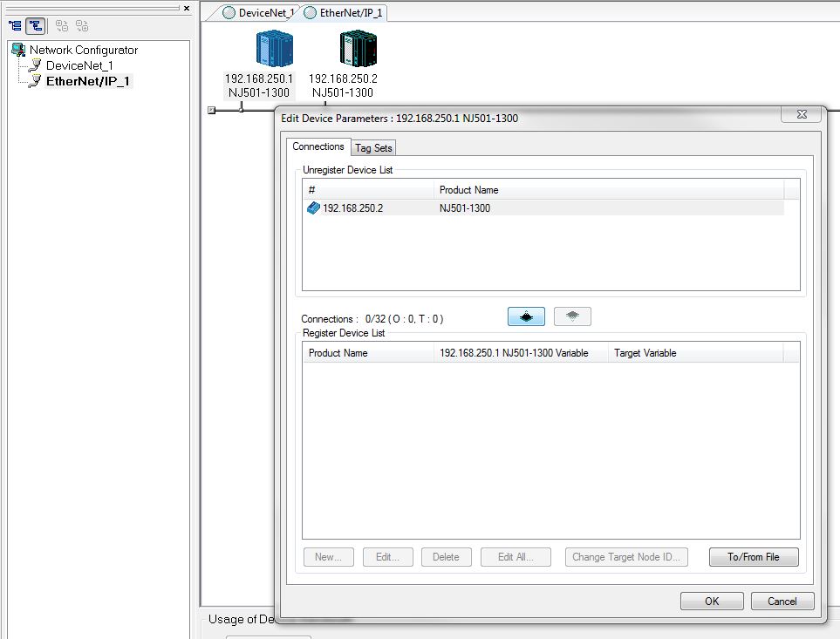The image size is (840, 639).
Task: Select the 192.168.250.2 NJ501-1300 device icon
Action: (x=359, y=48)
